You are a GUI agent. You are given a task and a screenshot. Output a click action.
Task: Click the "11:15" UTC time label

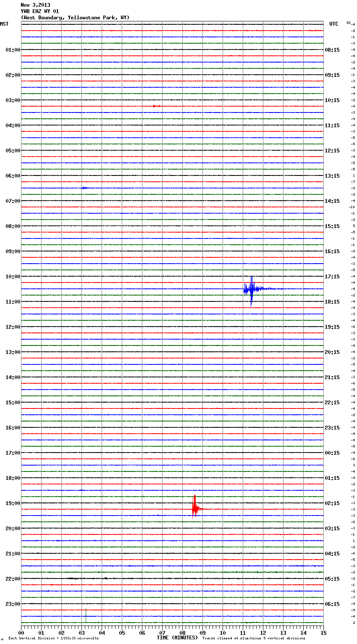(x=332, y=126)
